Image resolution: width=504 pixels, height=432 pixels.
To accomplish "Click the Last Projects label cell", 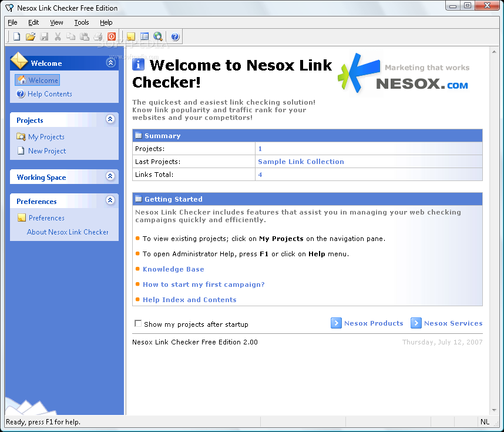I will coord(194,162).
